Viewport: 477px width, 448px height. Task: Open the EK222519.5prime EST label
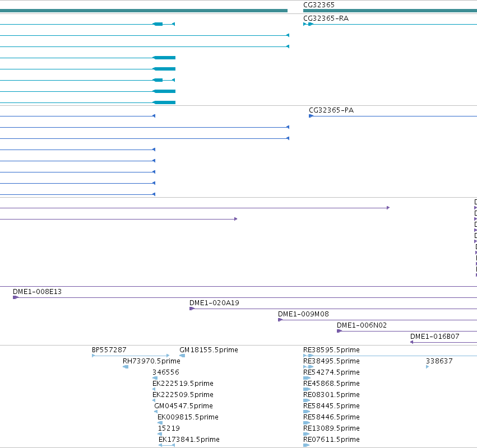point(183,384)
